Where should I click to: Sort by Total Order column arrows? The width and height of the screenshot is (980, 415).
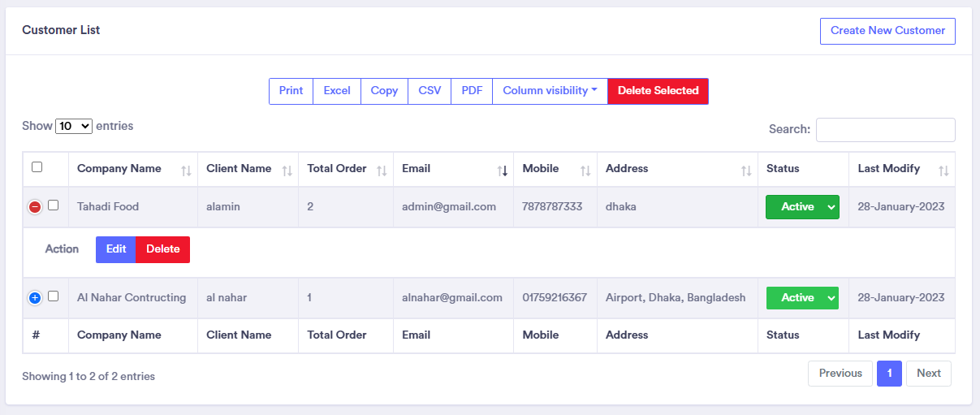tap(382, 171)
